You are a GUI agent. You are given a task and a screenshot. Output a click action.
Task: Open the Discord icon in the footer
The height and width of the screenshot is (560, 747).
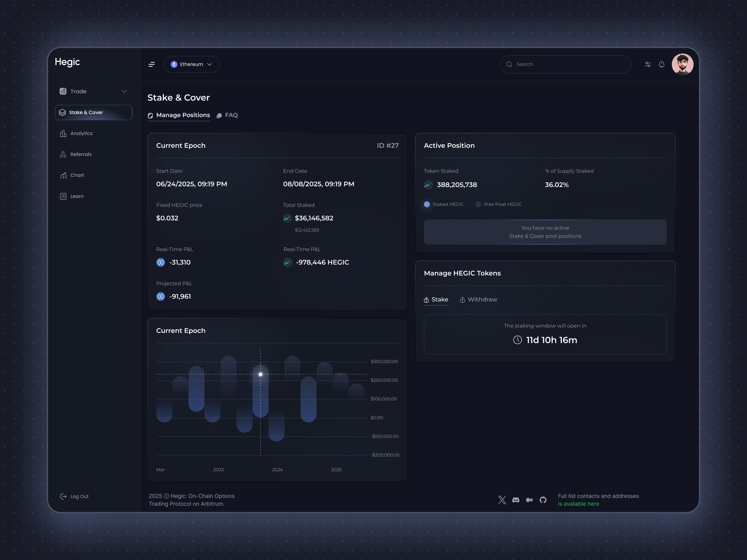pos(516,500)
